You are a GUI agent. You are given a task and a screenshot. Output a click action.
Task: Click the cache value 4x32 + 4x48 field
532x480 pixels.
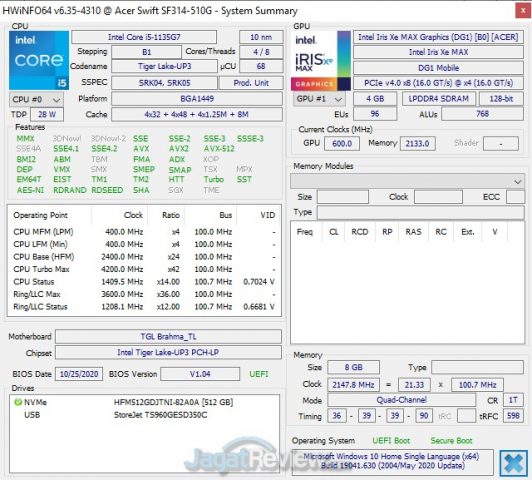coord(197,114)
